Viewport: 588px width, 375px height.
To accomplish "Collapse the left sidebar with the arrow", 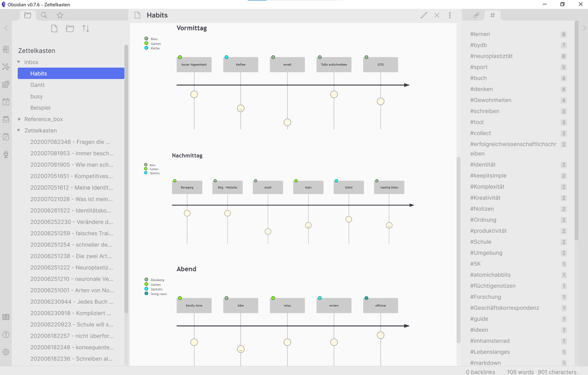I will pos(6,28).
